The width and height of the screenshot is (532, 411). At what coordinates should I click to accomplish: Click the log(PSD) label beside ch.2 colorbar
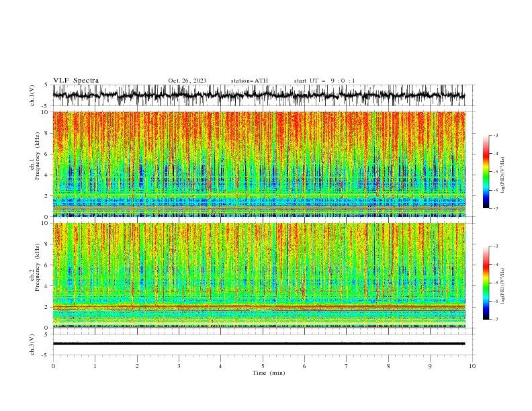(502, 286)
